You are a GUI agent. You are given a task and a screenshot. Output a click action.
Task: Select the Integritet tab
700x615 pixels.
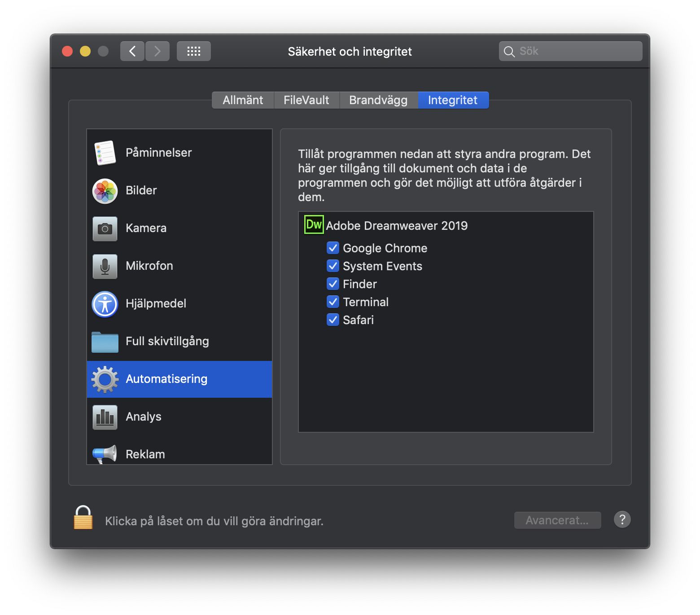[453, 100]
